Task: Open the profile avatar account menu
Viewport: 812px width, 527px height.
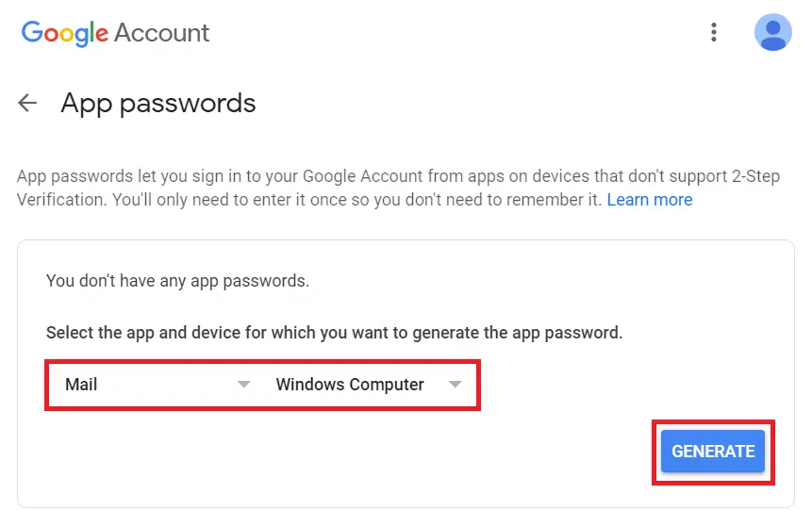Action: coord(772,32)
